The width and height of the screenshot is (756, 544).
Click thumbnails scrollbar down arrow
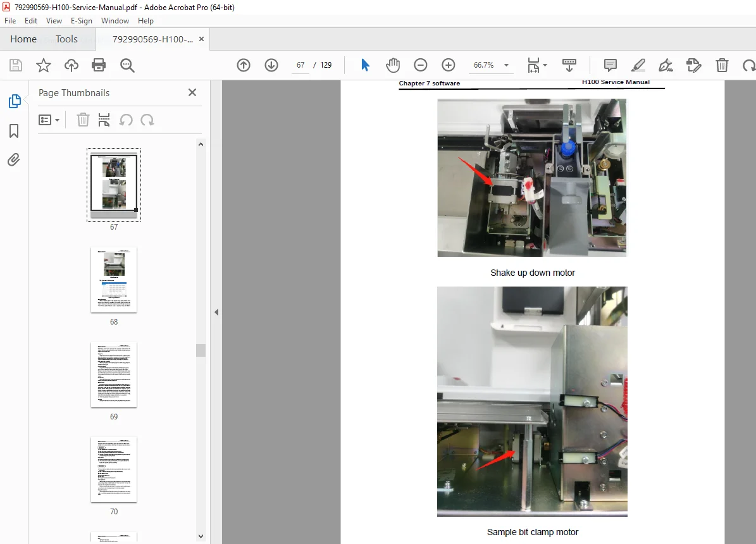(x=201, y=536)
